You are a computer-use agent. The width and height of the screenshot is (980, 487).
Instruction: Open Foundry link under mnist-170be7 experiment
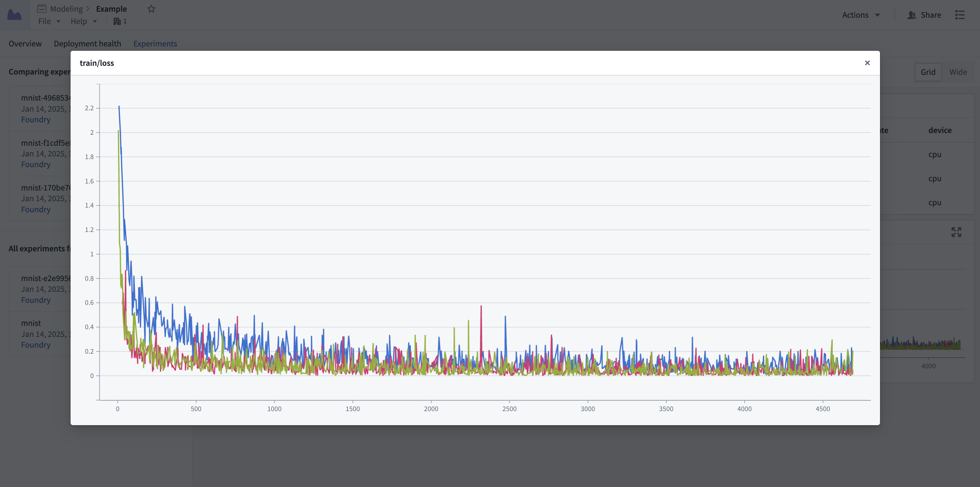point(36,209)
